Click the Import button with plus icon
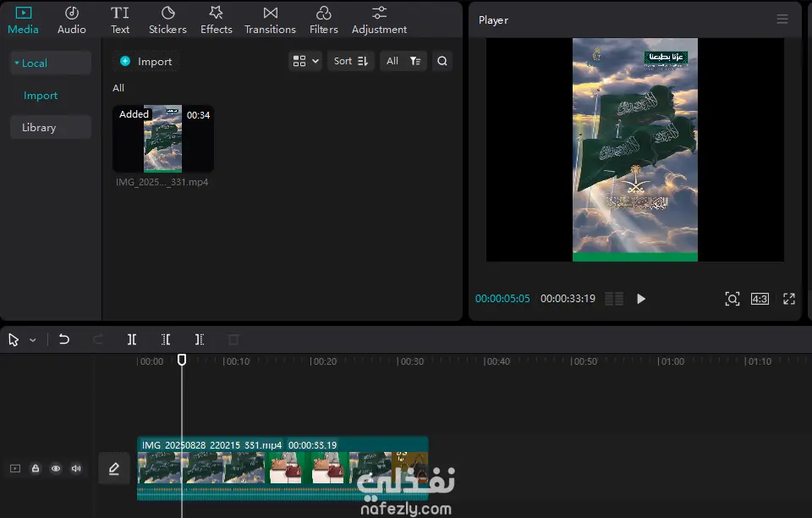This screenshot has height=518, width=812. coord(145,61)
